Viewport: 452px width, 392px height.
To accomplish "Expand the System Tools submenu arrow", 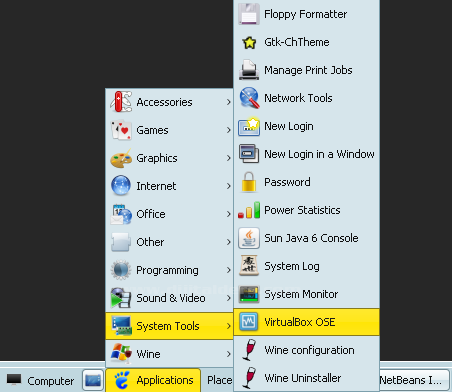I will [228, 326].
